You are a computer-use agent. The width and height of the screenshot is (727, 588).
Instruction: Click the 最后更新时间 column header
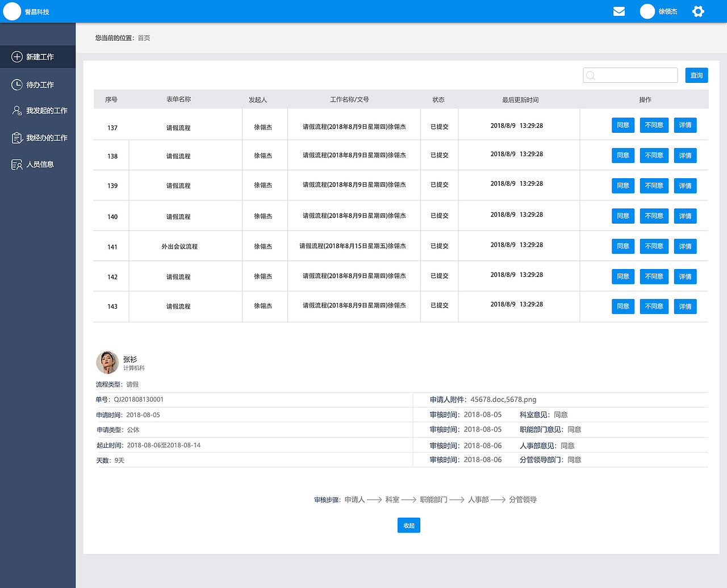pos(520,99)
